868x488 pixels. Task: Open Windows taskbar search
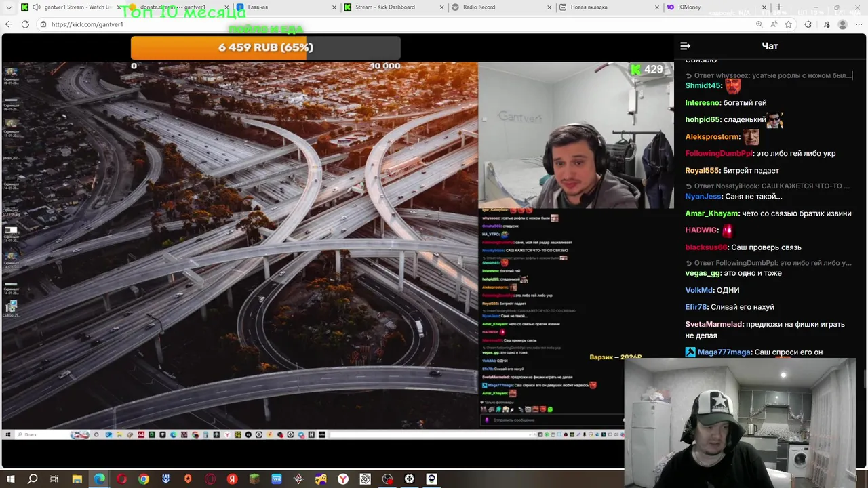point(33,479)
